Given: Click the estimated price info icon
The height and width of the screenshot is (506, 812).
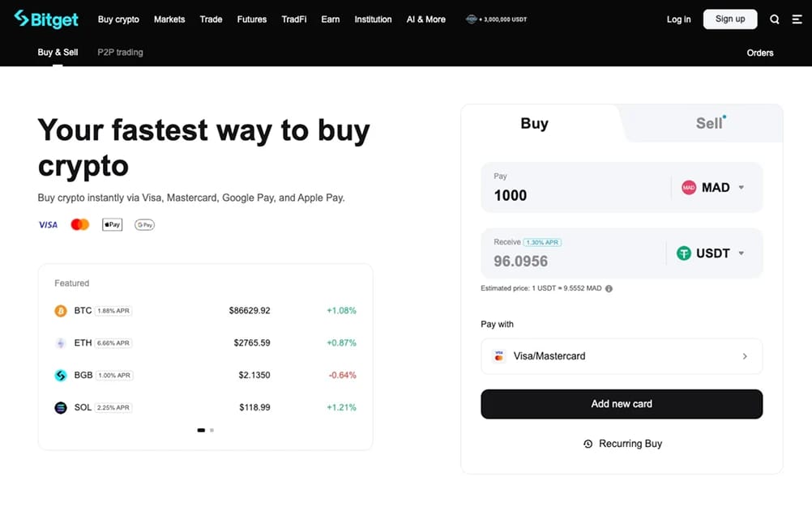Looking at the screenshot, I should coord(609,289).
